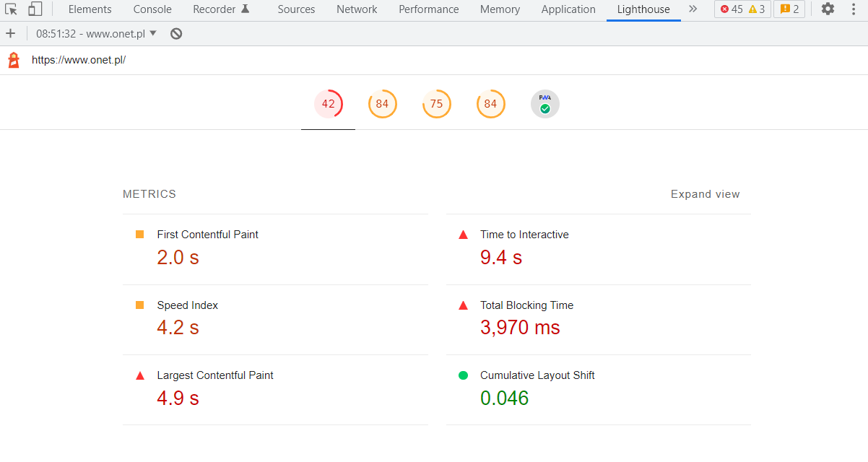Open the Memory tab
Image resolution: width=868 pixels, height=462 pixels.
[500, 9]
